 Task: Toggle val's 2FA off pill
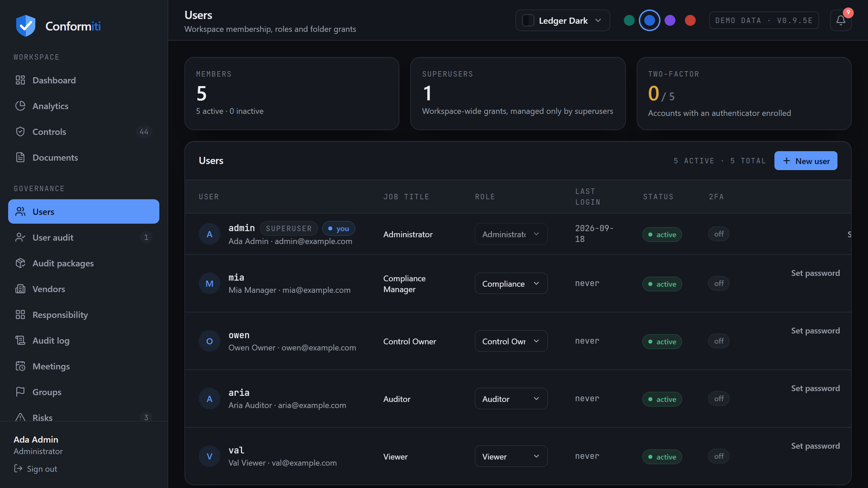click(719, 456)
